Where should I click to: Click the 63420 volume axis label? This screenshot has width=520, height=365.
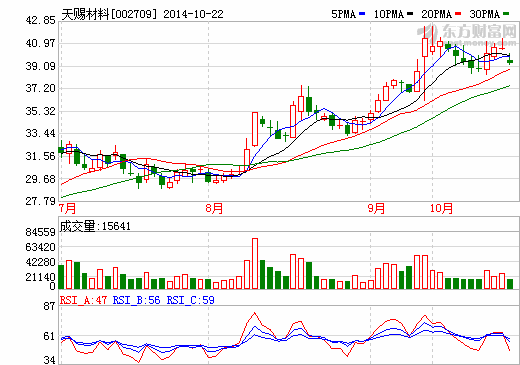click(40, 247)
